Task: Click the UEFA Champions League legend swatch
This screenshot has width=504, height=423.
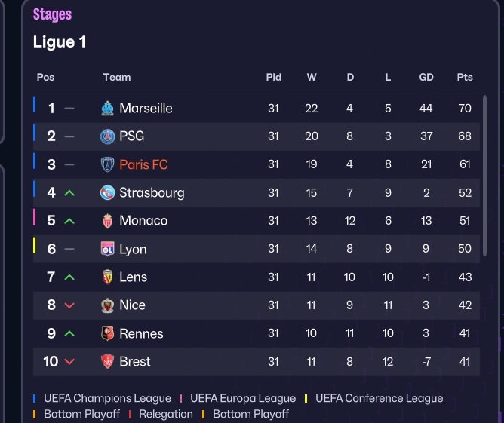Action: tap(35, 398)
